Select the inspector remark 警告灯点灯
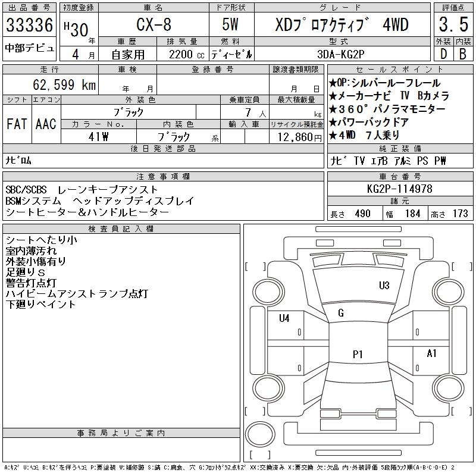 31,283
